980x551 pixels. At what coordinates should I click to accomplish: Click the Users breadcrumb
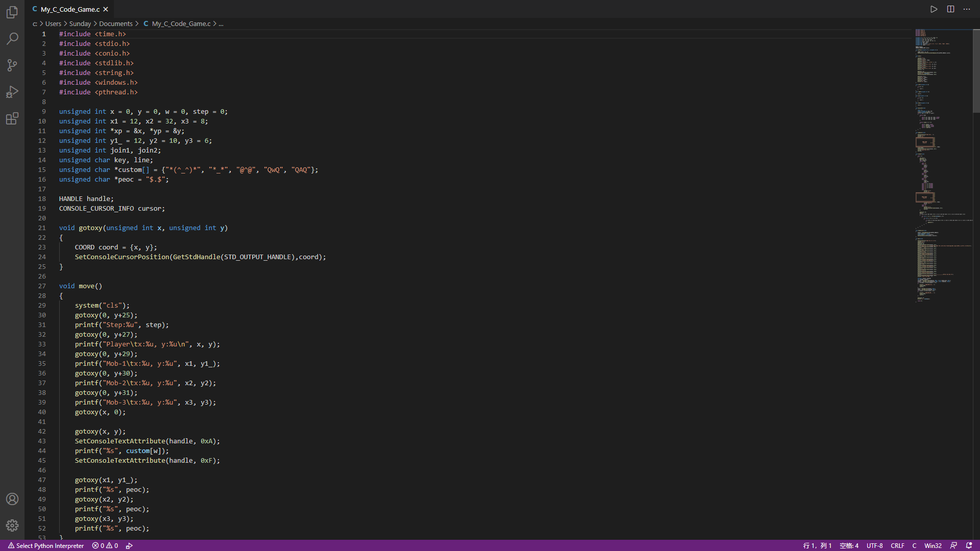(53, 24)
